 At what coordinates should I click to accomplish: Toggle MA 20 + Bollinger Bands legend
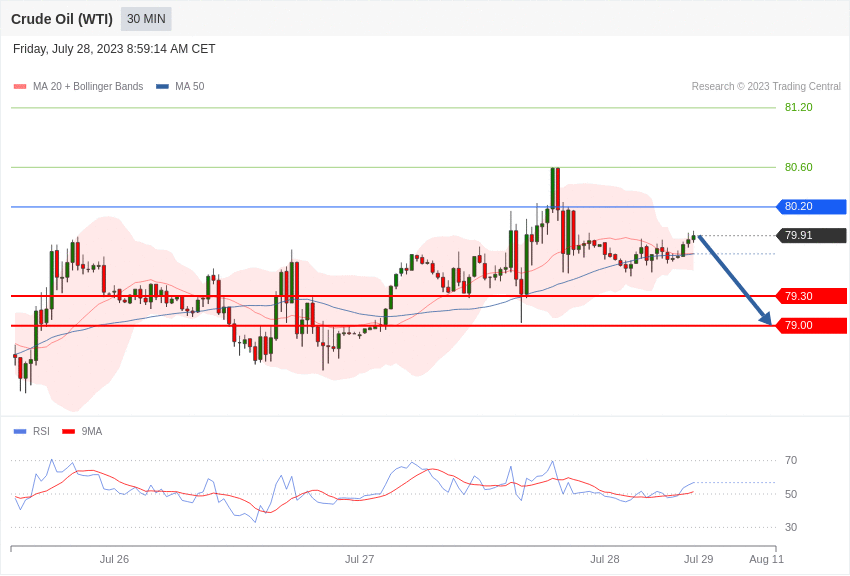(79, 86)
